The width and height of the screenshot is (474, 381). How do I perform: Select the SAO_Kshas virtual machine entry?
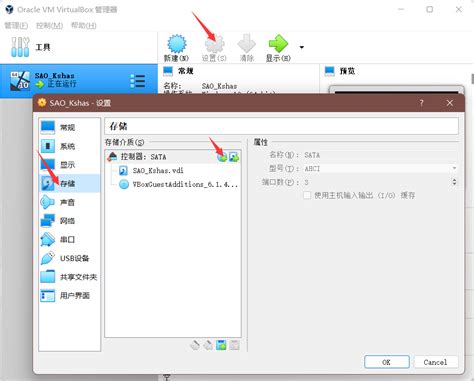tap(79, 81)
